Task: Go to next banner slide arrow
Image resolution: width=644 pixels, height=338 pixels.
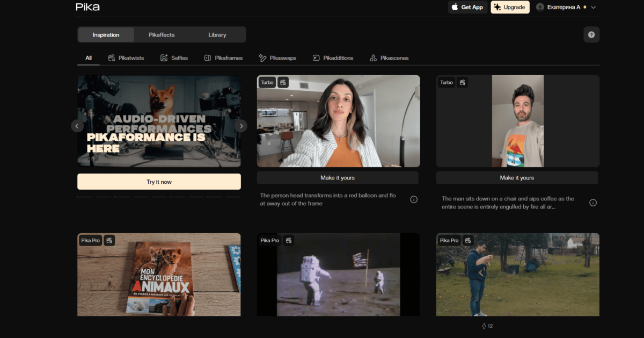Action: tap(241, 126)
